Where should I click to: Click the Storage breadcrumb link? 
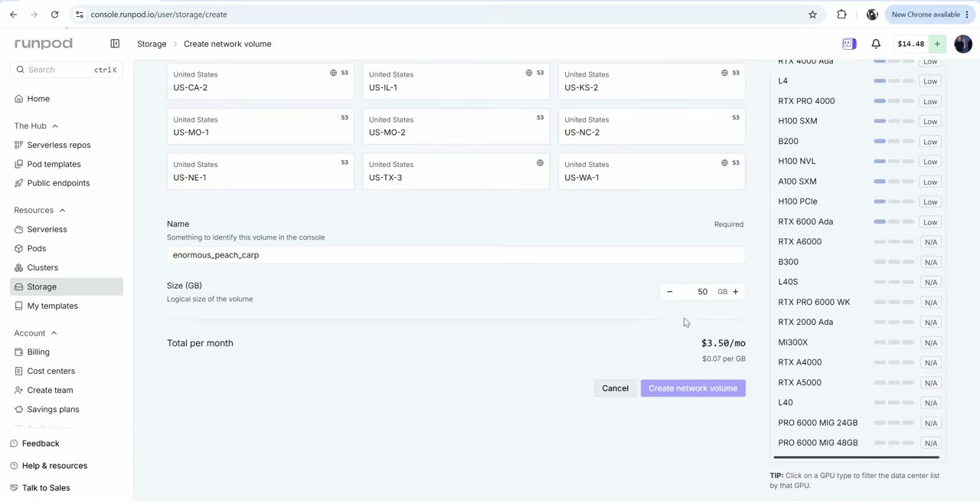[x=152, y=44]
